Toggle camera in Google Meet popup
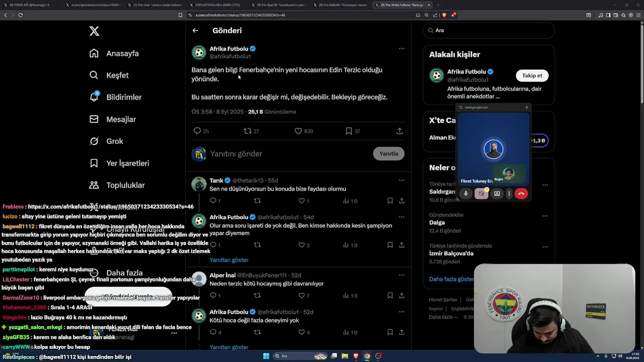The height and width of the screenshot is (362, 644). click(481, 194)
